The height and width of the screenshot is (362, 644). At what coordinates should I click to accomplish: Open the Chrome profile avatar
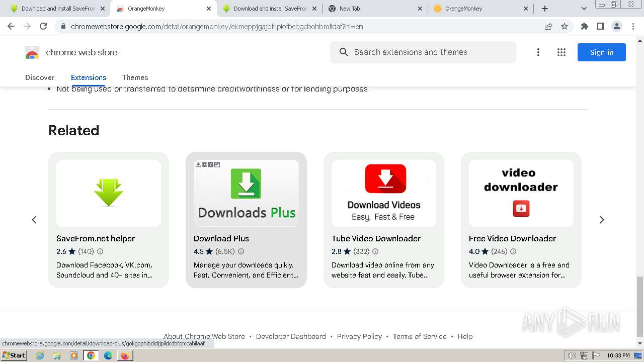[x=617, y=26]
